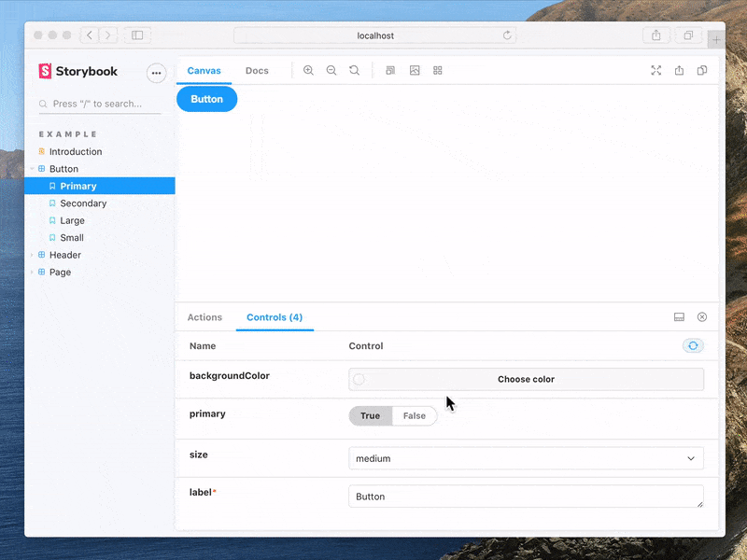The width and height of the screenshot is (747, 560).
Task: Switch to the Docs tab
Action: (x=257, y=71)
